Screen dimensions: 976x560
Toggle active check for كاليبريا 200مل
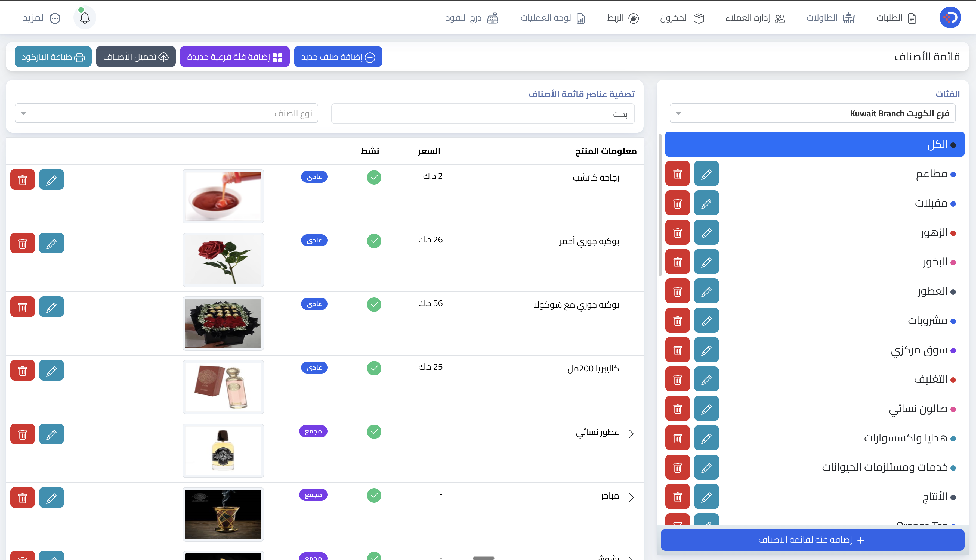(374, 368)
